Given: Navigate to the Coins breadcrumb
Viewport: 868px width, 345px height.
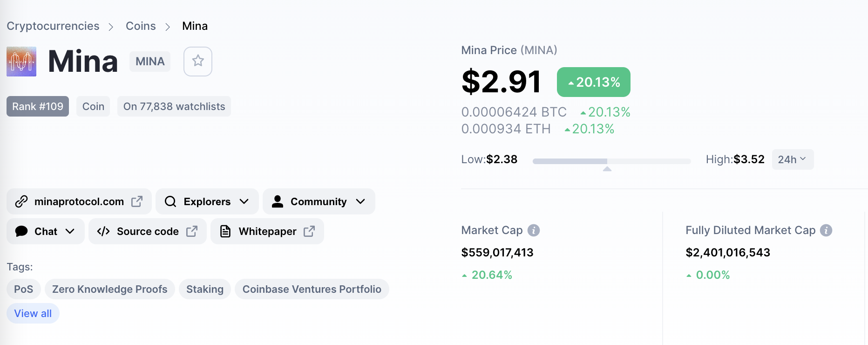Looking at the screenshot, I should [141, 26].
